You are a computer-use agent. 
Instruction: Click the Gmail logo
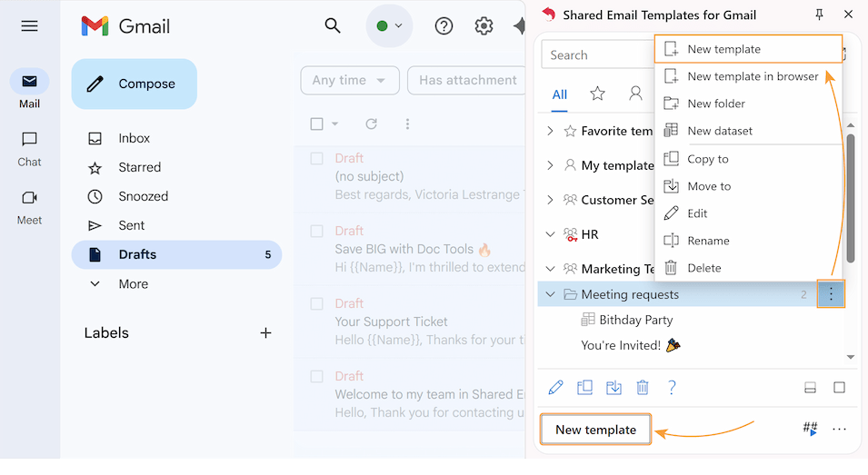tap(125, 26)
